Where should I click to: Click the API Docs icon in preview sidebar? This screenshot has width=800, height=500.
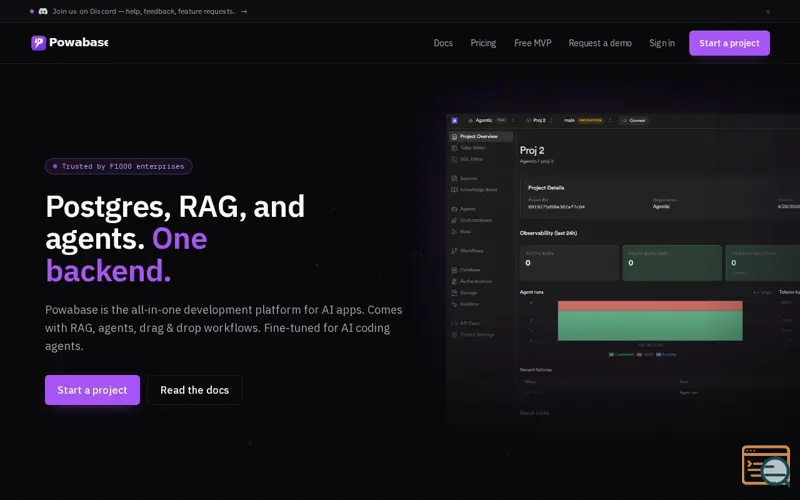click(454, 323)
